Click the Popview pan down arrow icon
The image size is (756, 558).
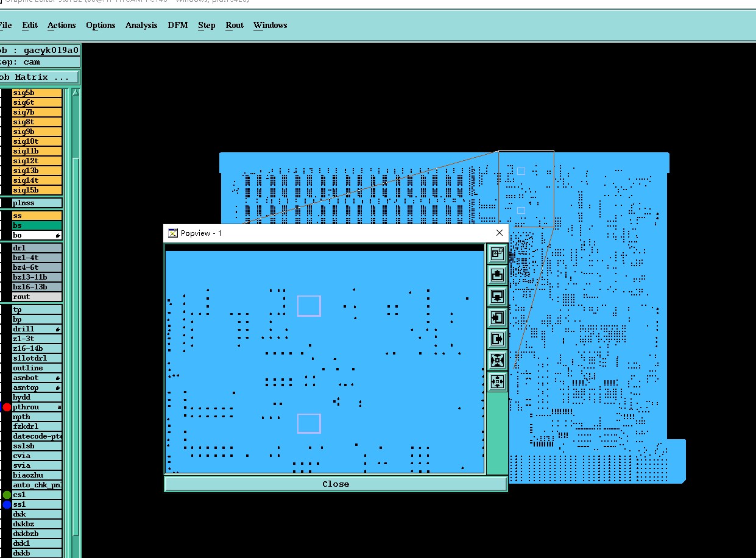[x=497, y=297]
